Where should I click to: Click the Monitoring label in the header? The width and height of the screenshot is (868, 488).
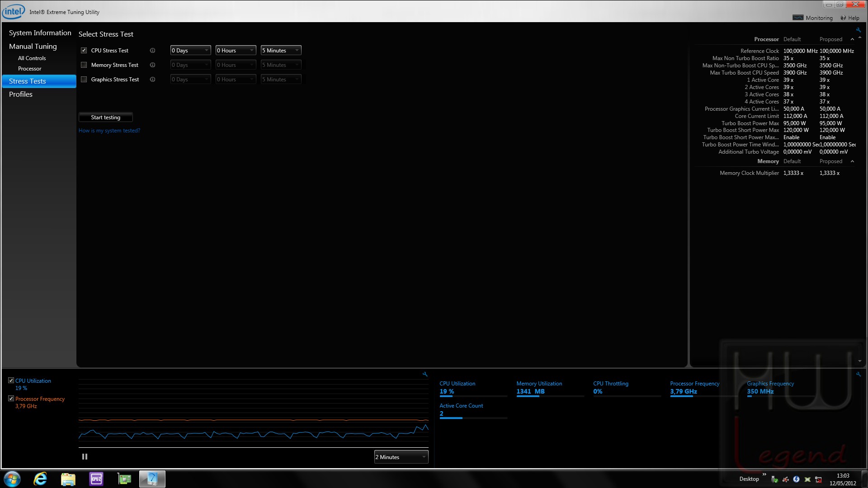(819, 18)
